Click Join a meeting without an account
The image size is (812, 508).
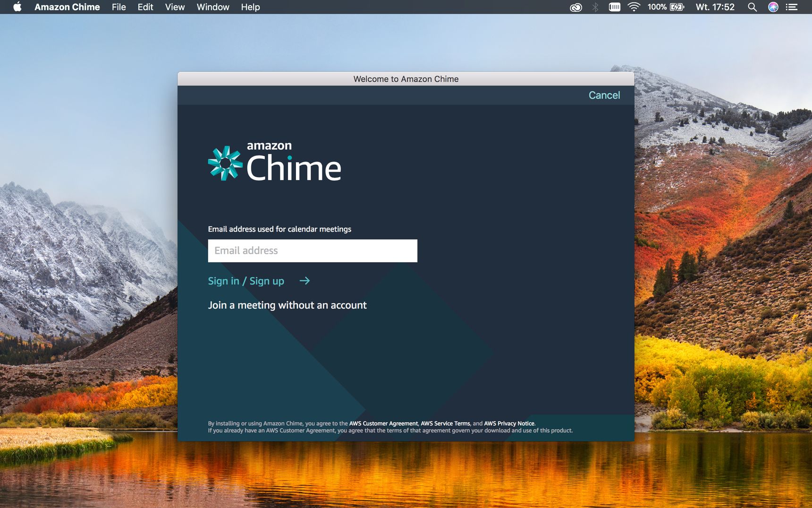[x=287, y=305]
